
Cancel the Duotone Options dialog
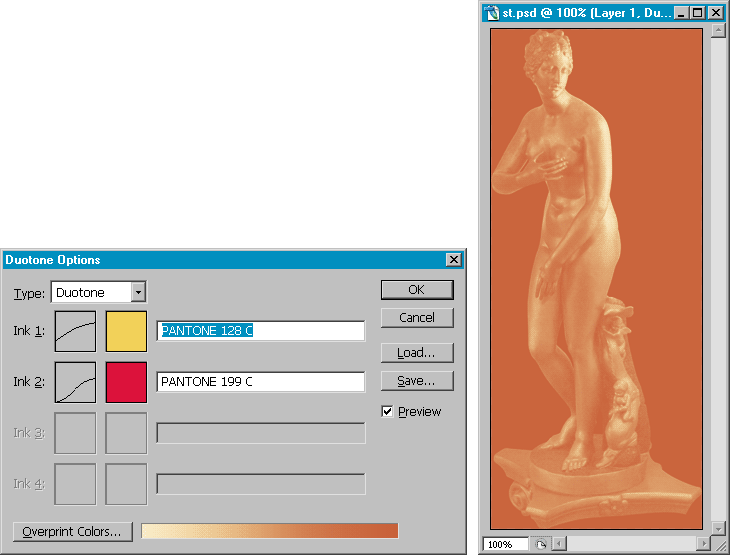pos(417,318)
